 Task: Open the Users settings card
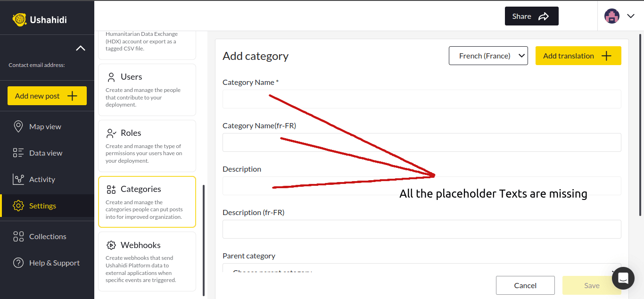click(x=147, y=90)
